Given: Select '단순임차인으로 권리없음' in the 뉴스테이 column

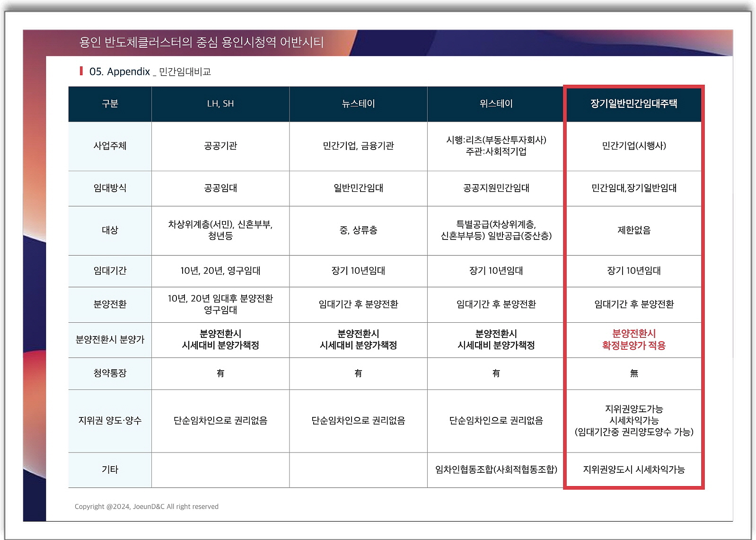Looking at the screenshot, I should coord(358,421).
